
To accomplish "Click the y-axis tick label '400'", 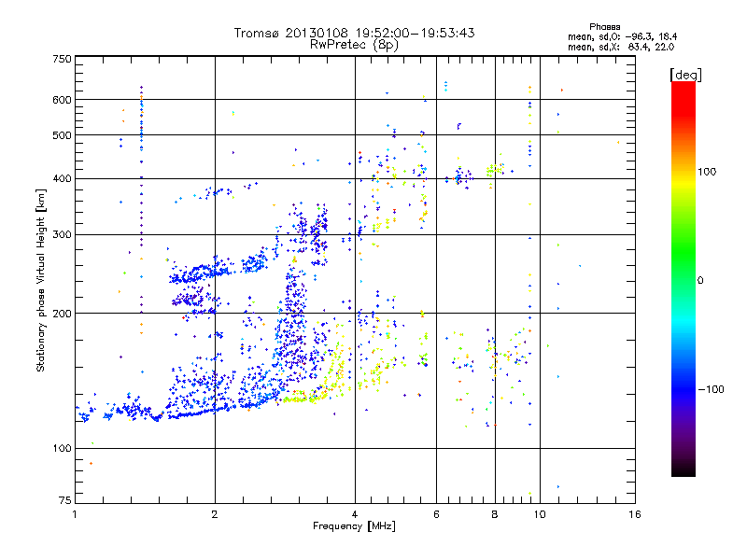I will click(x=62, y=179).
